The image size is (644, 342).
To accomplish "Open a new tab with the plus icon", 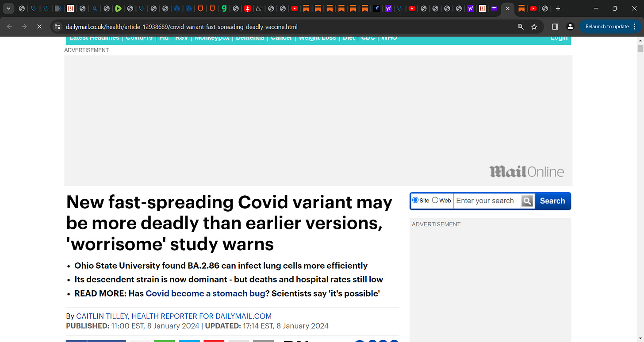I will coord(558,8).
